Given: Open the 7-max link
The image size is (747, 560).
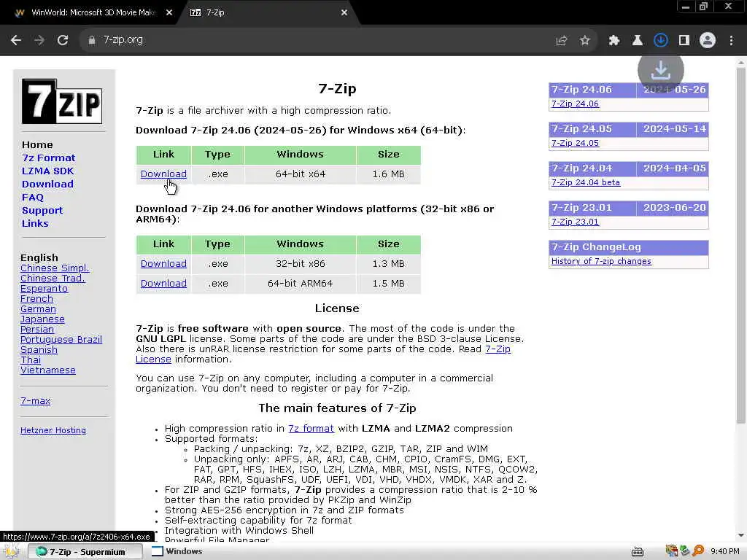Looking at the screenshot, I should pos(35,401).
